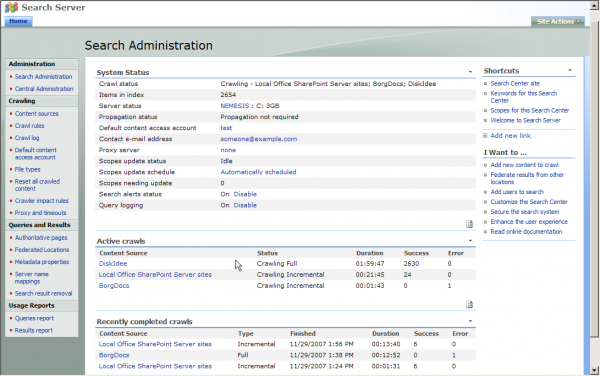Click the DiskIdee success count 2630

[411, 264]
